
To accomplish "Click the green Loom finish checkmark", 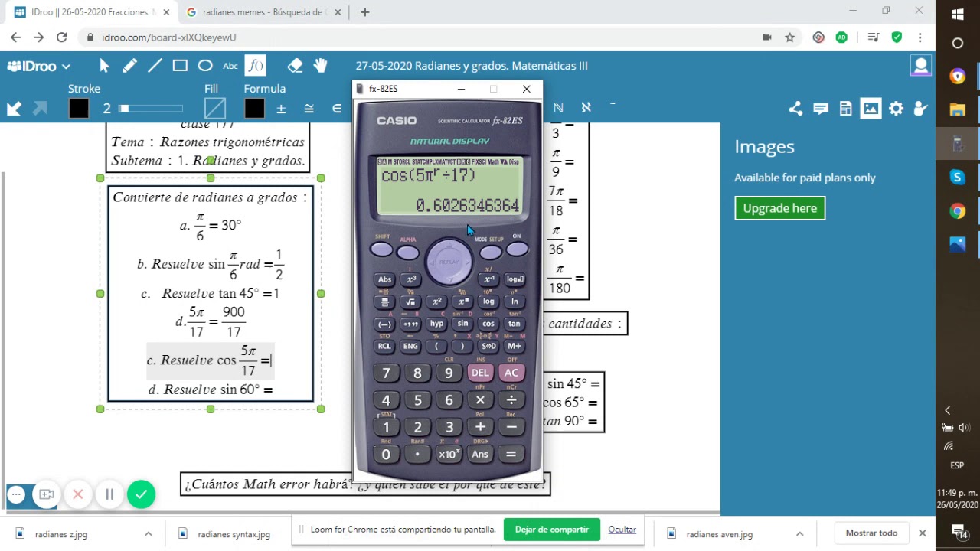I will pyautogui.click(x=141, y=494).
